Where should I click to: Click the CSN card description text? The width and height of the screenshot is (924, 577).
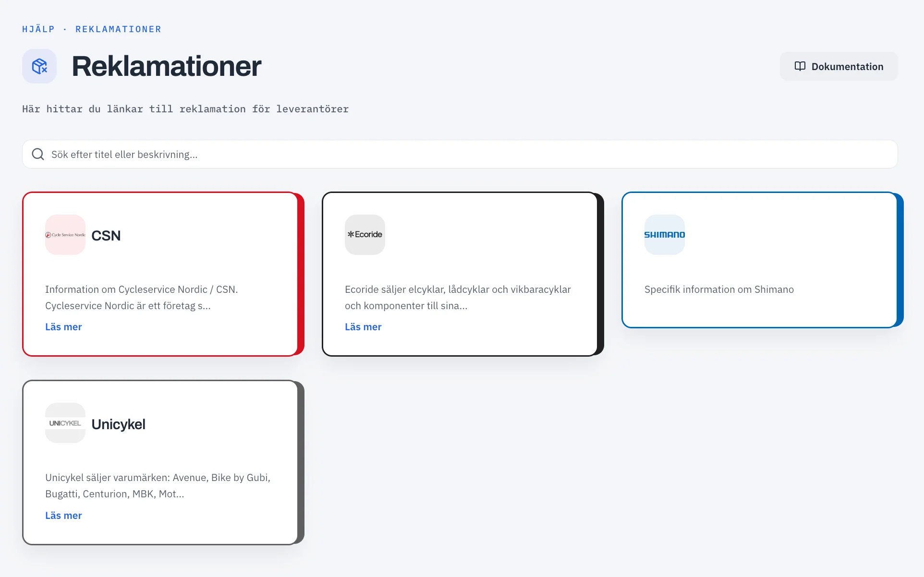click(142, 298)
